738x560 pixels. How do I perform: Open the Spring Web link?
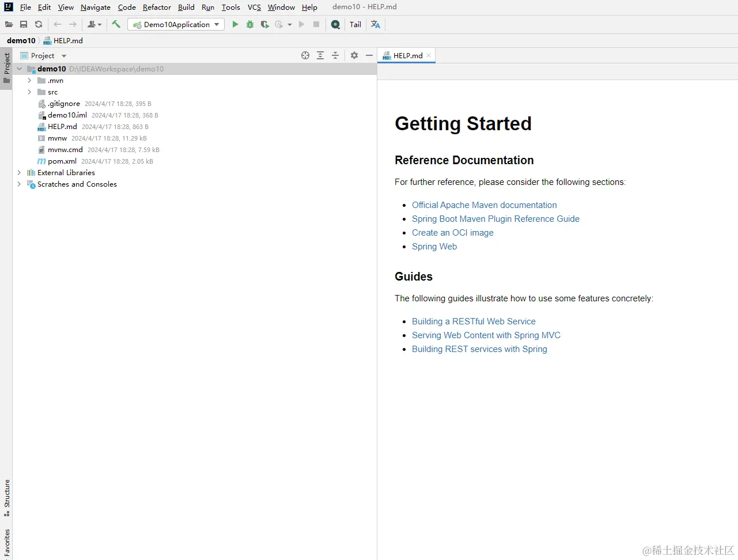click(x=434, y=247)
